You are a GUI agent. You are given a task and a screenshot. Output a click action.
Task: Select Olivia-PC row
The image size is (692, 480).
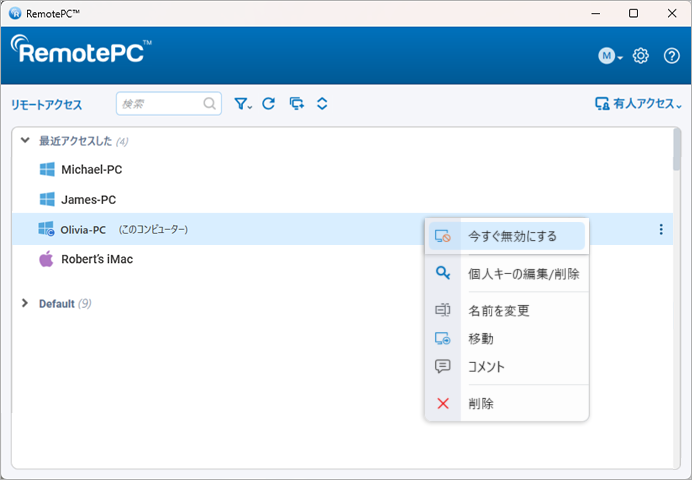342,229
